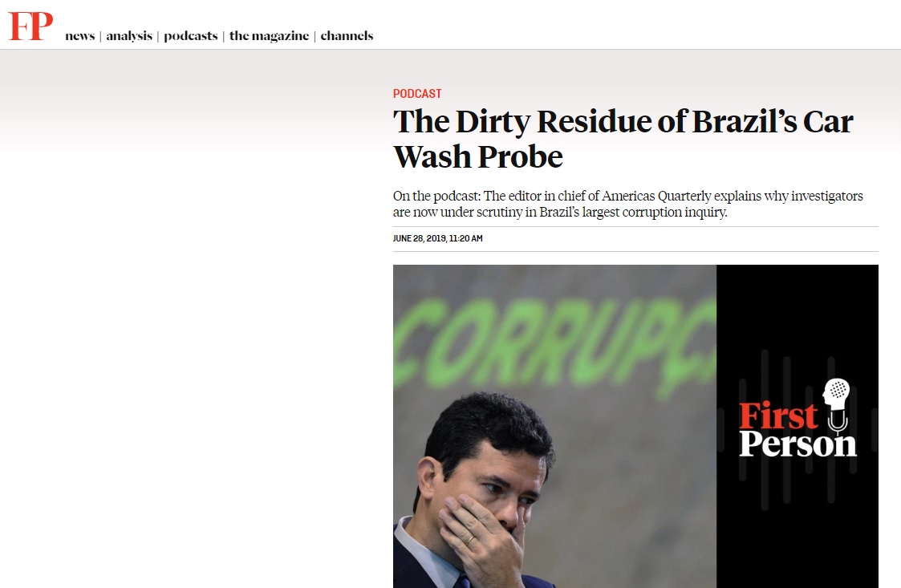Click the audio waveform bars graphic
This screenshot has width=901, height=588.
pos(798,430)
